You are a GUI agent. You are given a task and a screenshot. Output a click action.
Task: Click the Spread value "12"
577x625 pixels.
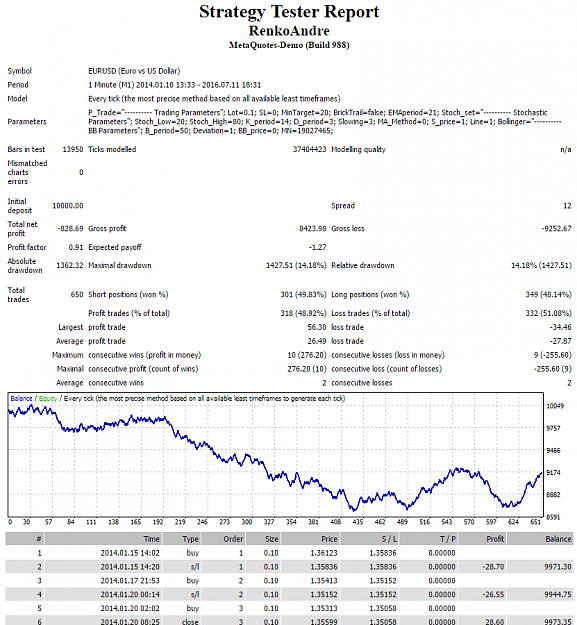click(567, 206)
